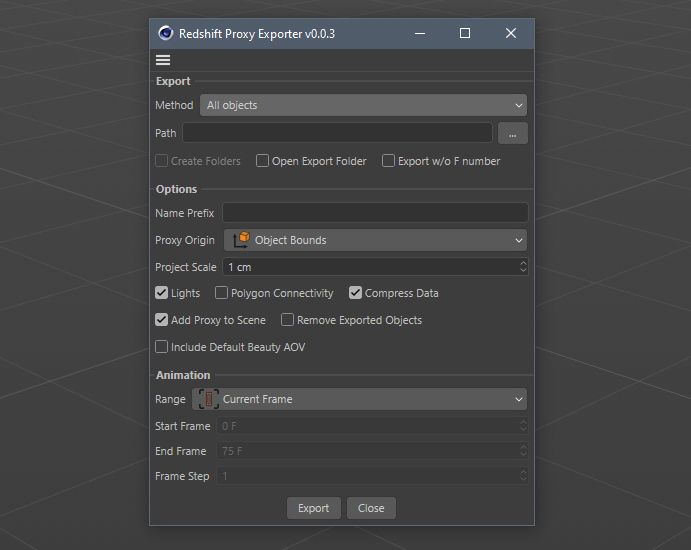Click the Animation section header

tap(183, 375)
